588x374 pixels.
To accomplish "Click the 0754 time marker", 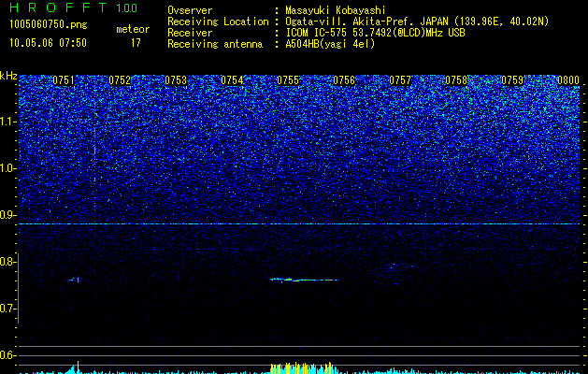I will 232,80.
